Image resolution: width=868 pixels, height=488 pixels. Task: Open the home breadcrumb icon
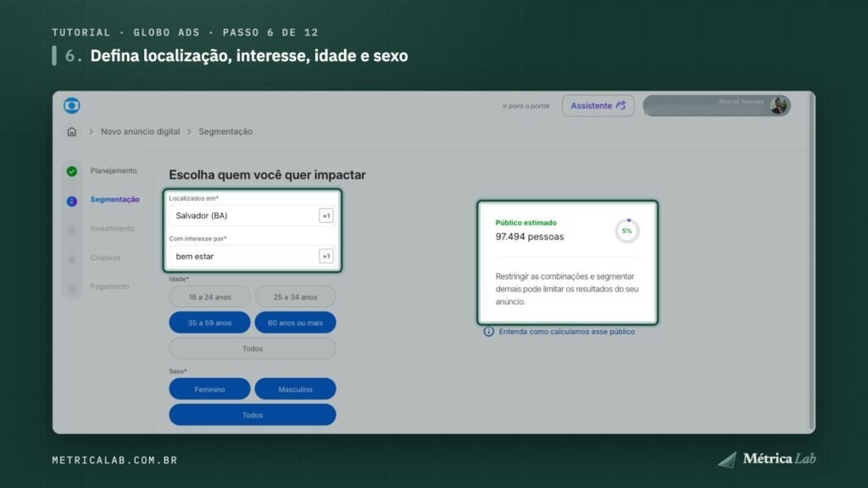pos(72,131)
